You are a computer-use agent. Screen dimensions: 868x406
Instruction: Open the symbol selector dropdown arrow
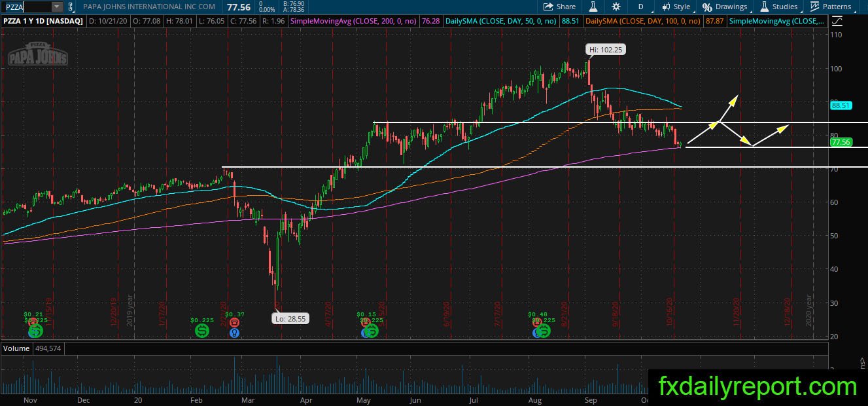57,7
